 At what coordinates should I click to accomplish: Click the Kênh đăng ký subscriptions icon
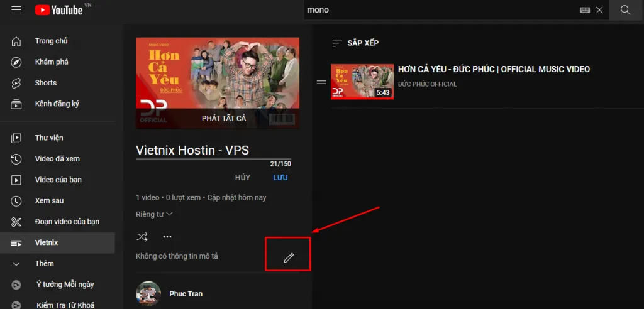coord(16,104)
